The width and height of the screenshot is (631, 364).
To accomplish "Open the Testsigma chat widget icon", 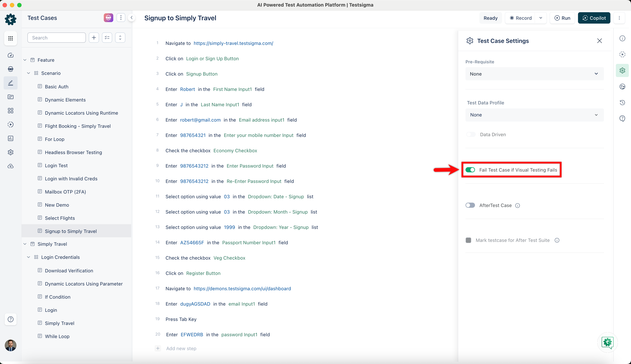I will (607, 342).
